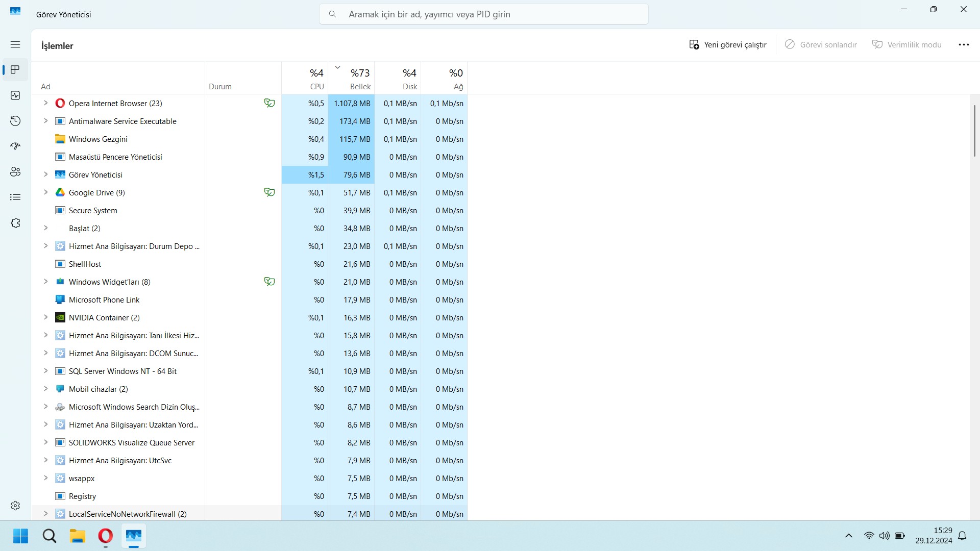Open the Users page icon

click(15, 172)
